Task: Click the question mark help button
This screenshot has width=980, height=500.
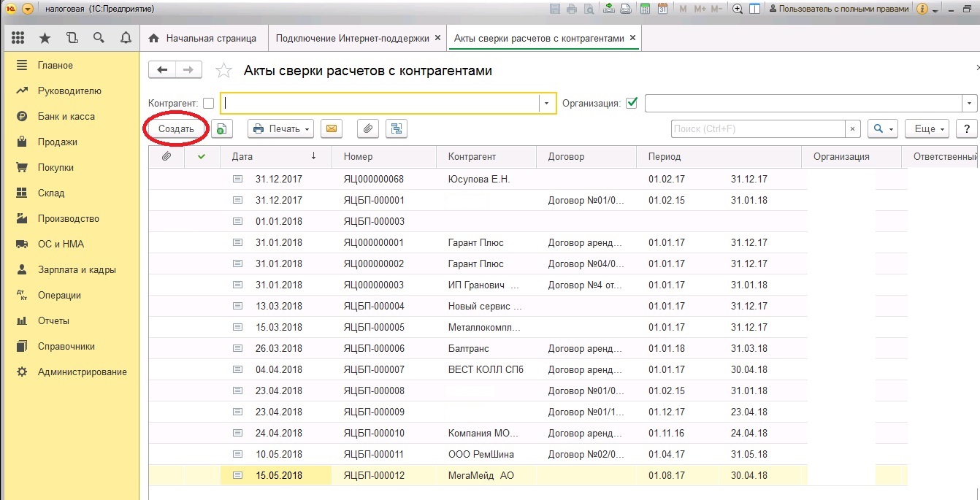Action: [x=967, y=128]
